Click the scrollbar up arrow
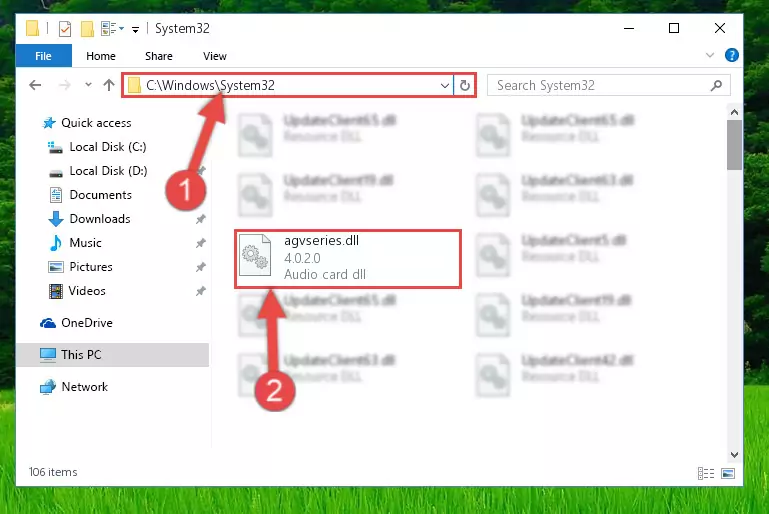 point(734,112)
